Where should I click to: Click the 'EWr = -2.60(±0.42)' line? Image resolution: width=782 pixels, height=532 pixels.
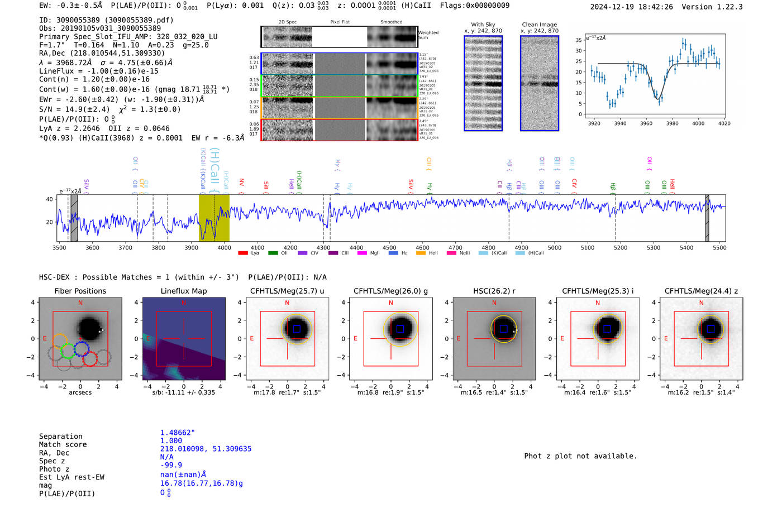(122, 99)
